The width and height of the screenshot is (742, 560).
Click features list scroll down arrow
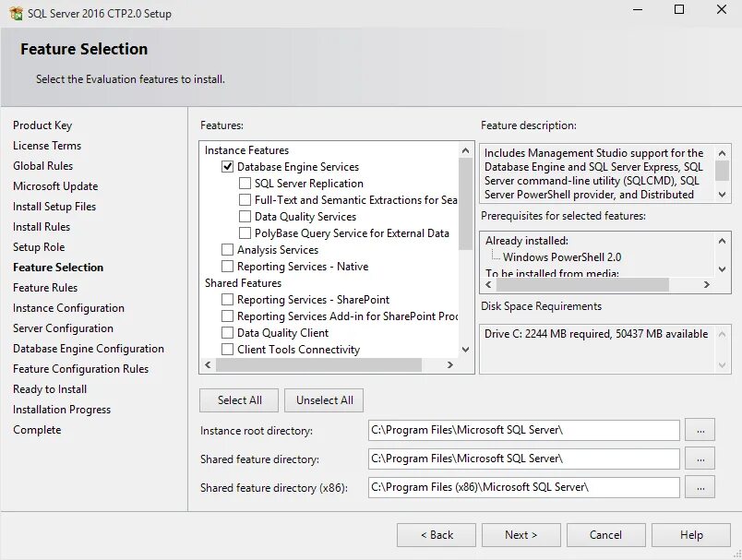click(x=466, y=350)
